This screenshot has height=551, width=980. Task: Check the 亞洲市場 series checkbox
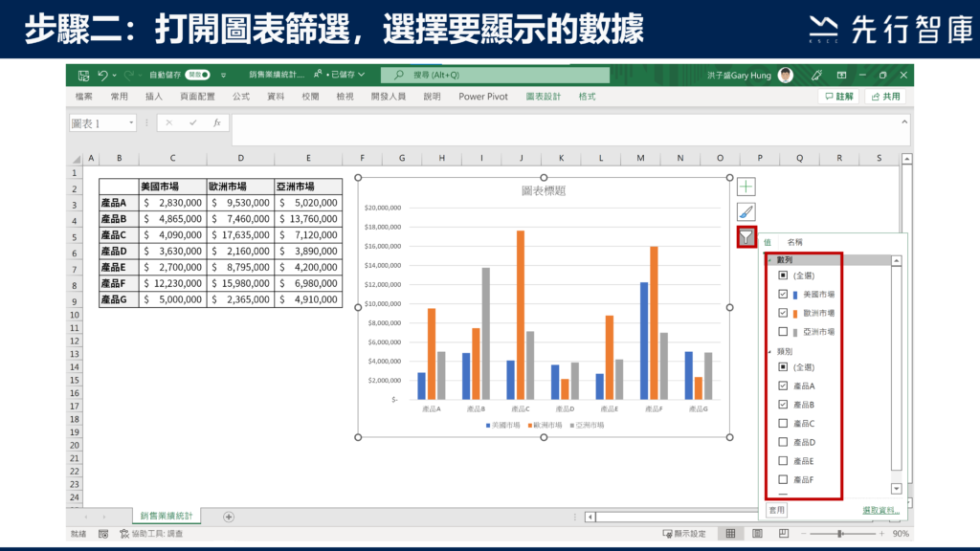point(783,331)
